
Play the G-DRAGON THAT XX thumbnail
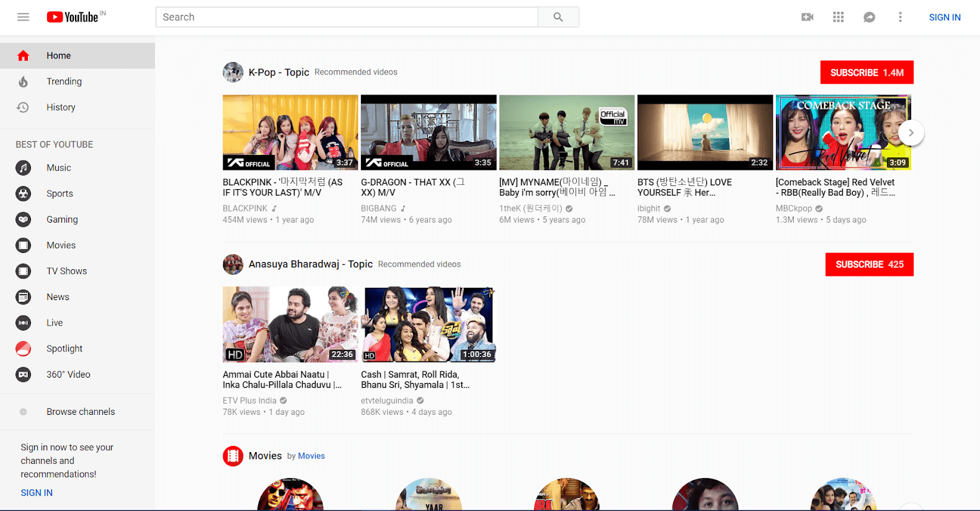[x=429, y=133]
